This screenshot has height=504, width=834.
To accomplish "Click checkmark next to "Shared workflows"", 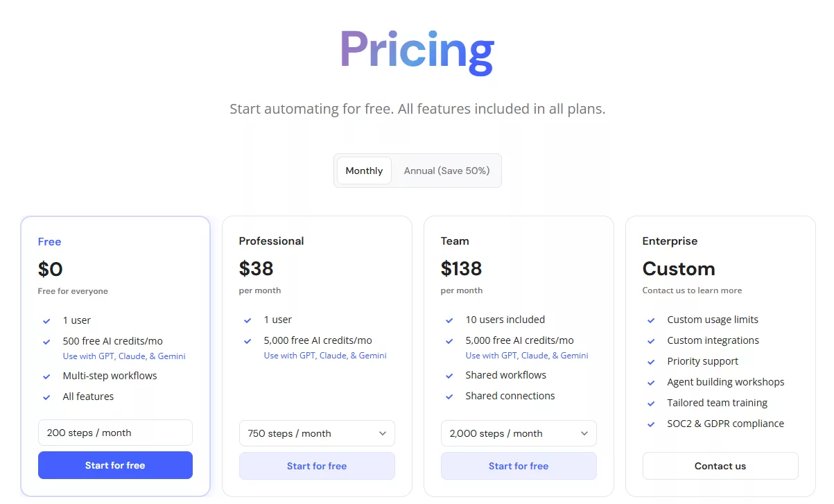I will click(449, 376).
